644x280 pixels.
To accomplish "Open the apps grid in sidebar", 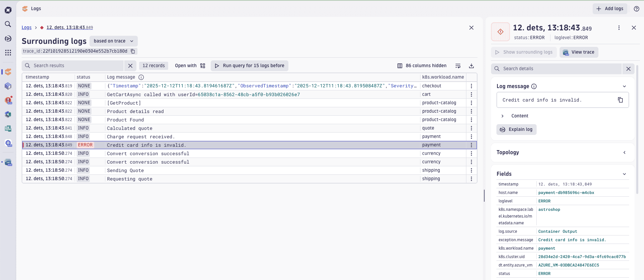I will [8, 53].
